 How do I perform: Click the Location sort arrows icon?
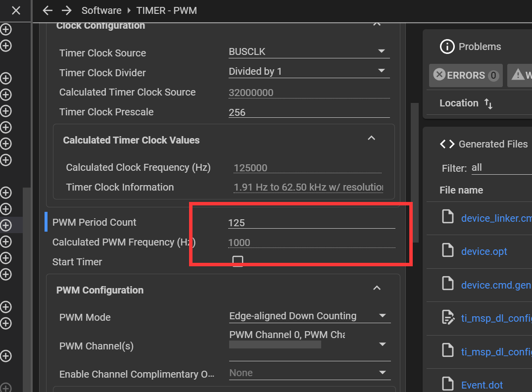[x=488, y=103]
